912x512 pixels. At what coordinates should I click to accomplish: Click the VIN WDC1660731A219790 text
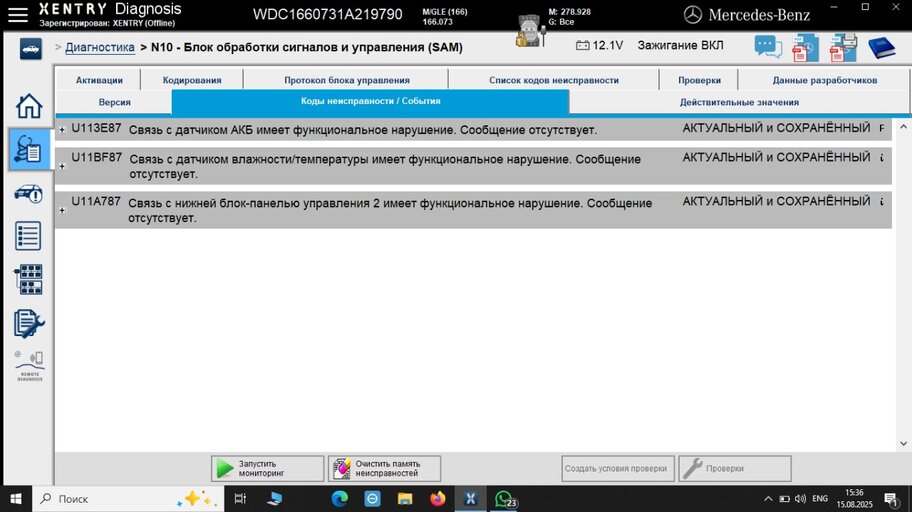[x=327, y=15]
